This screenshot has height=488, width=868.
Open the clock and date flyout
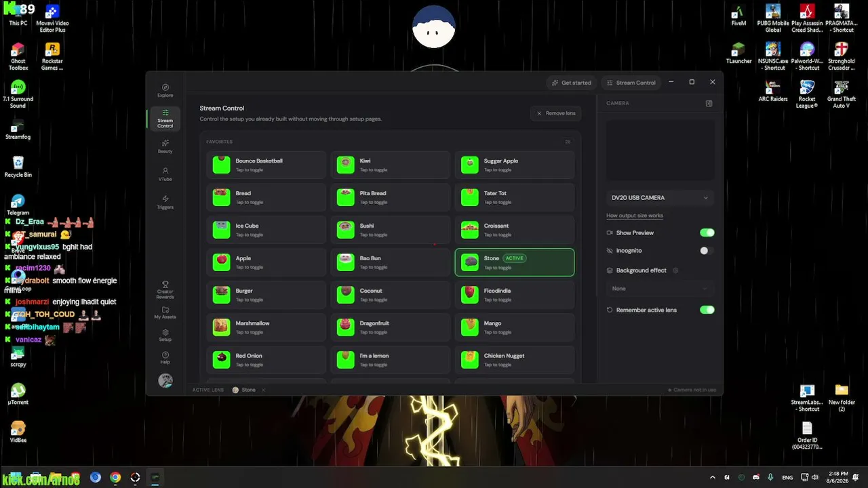point(838,477)
